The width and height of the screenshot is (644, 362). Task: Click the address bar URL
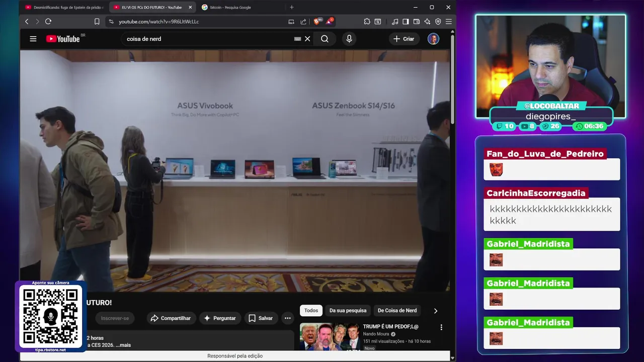pyautogui.click(x=158, y=22)
